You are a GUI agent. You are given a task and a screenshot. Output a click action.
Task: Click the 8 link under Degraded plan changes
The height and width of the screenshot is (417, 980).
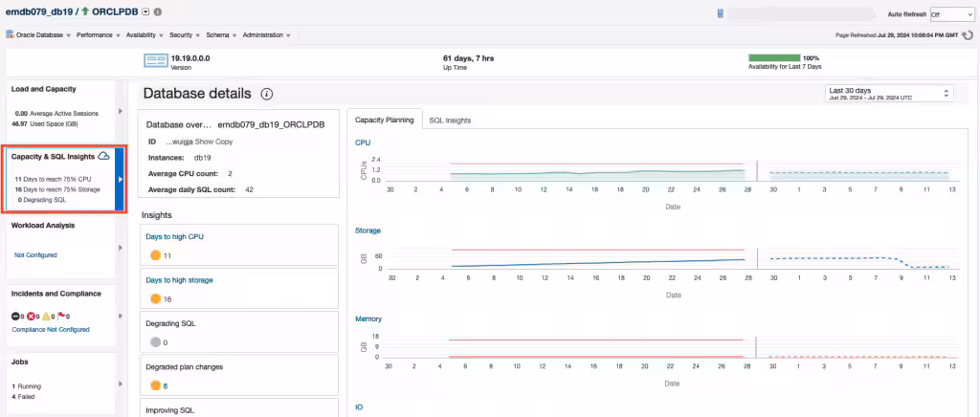click(166, 386)
